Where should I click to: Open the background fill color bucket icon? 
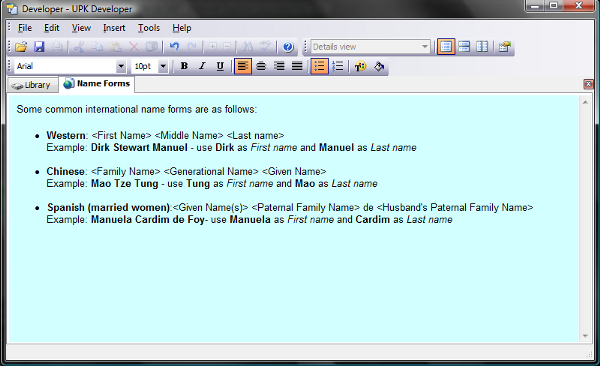(x=379, y=66)
